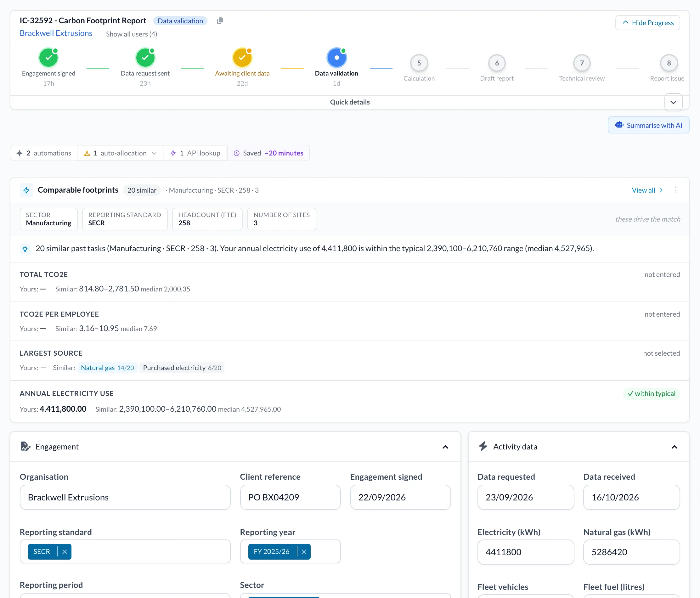
Task: Click the Data request sent checkmark step
Action: click(145, 58)
